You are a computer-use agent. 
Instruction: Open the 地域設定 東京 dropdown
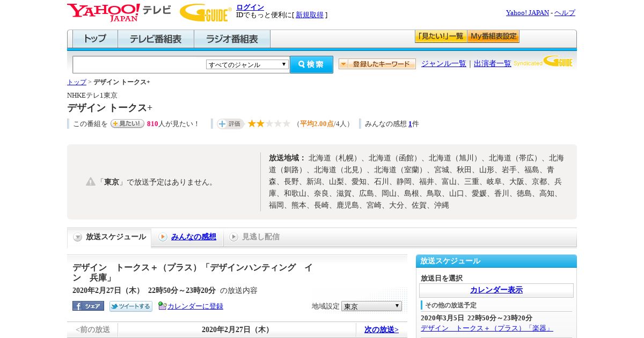[x=371, y=306]
